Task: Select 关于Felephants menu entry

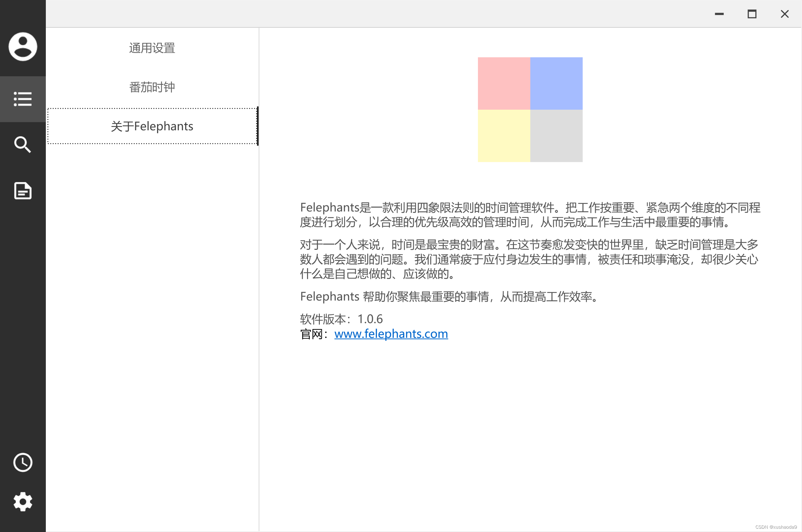Action: click(152, 126)
